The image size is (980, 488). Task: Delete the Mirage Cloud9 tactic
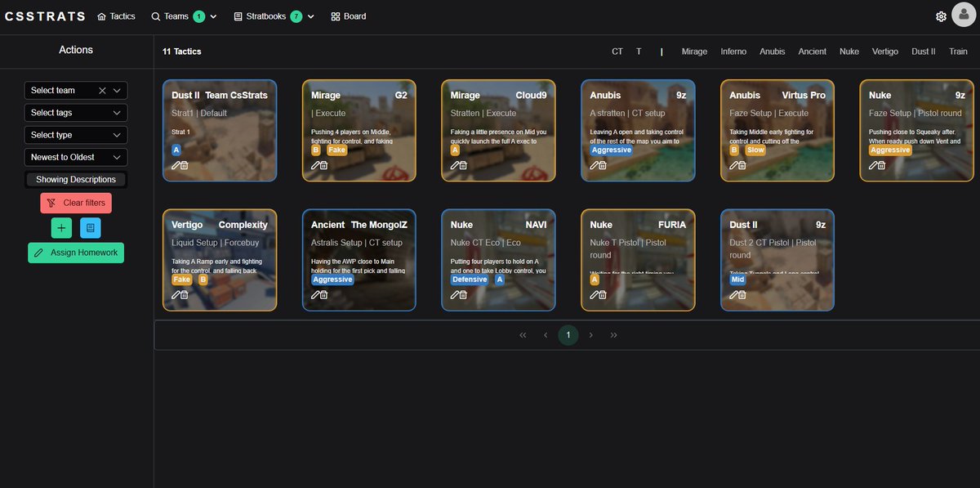(x=464, y=165)
